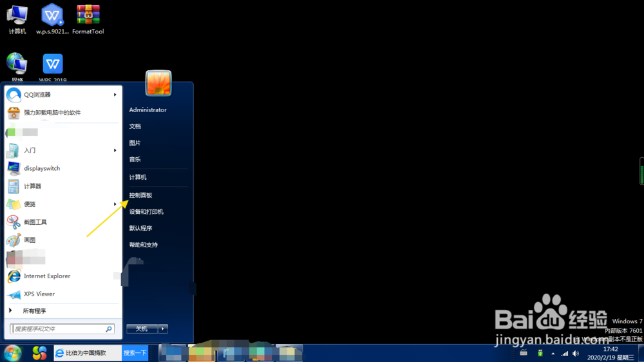Open 默认程序
The height and width of the screenshot is (362, 644).
[141, 228]
